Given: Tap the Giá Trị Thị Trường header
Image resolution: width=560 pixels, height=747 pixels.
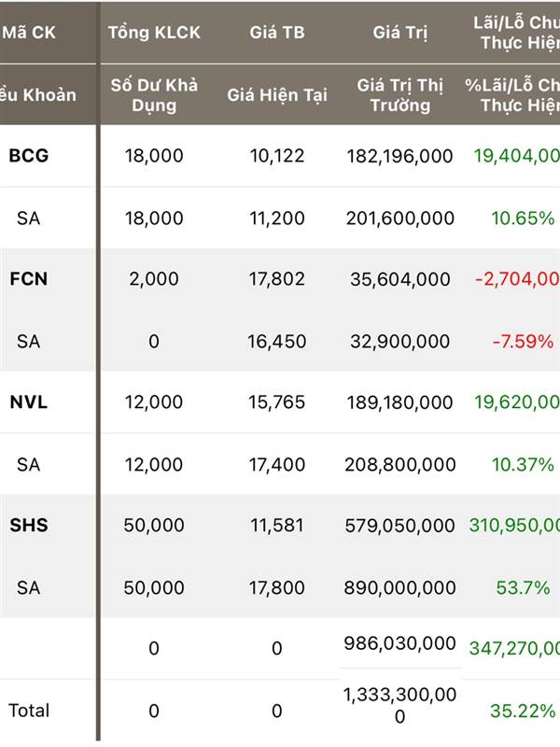Looking at the screenshot, I should (400, 95).
